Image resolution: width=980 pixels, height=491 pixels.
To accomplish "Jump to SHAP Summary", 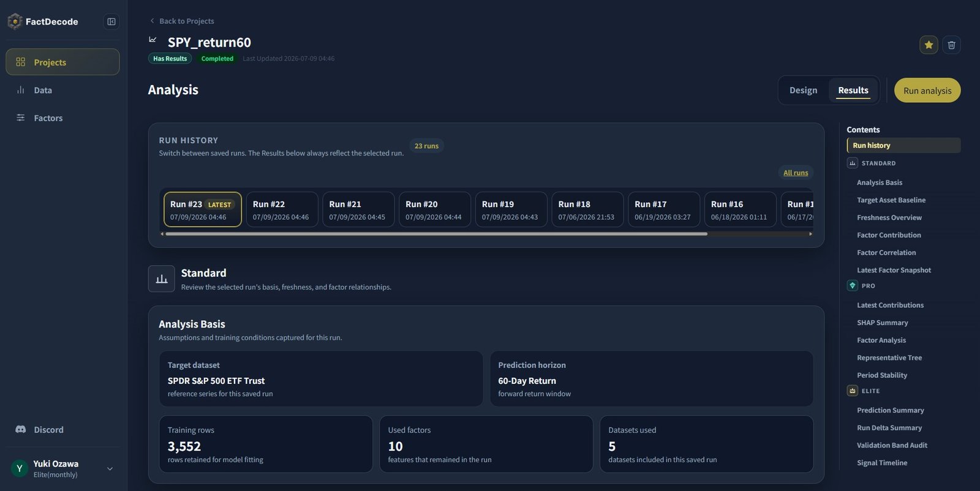I will click(x=883, y=323).
